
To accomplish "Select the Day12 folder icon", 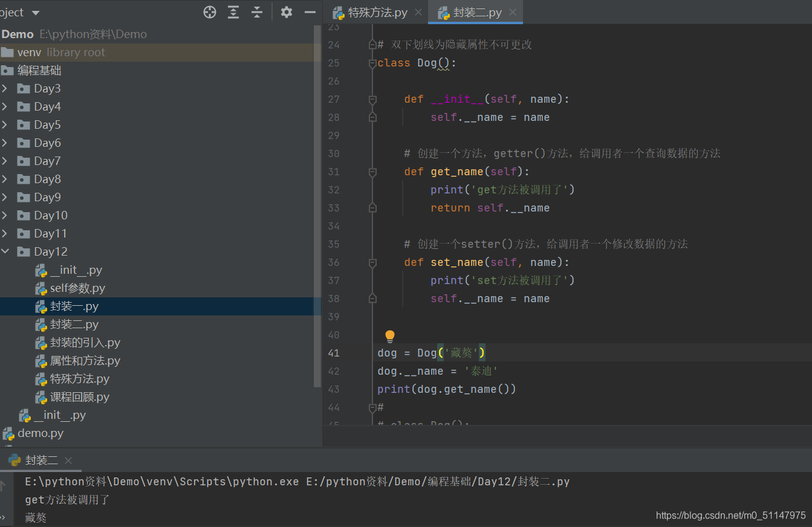I will pyautogui.click(x=24, y=252).
